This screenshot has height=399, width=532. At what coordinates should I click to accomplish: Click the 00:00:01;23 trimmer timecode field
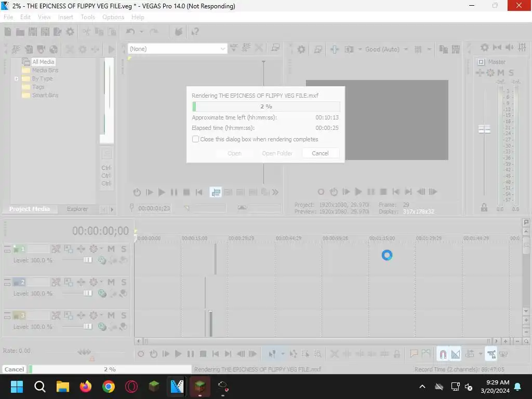click(154, 208)
